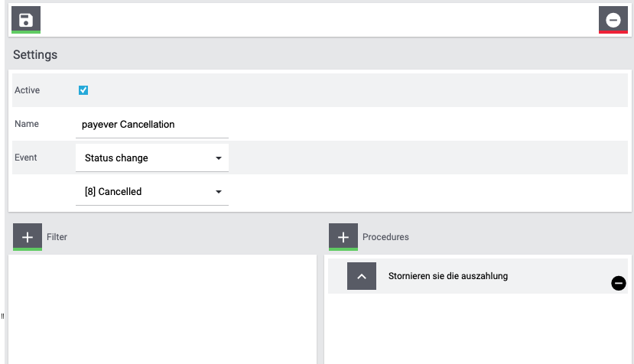Click the Settings heading
634x364 pixels.
(35, 54)
